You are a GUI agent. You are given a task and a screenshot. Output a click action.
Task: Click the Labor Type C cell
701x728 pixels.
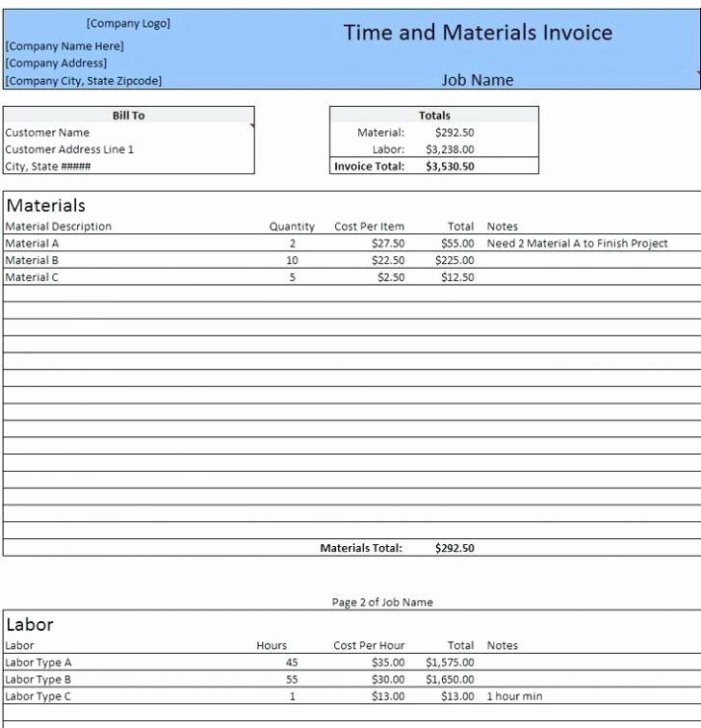[x=39, y=696]
